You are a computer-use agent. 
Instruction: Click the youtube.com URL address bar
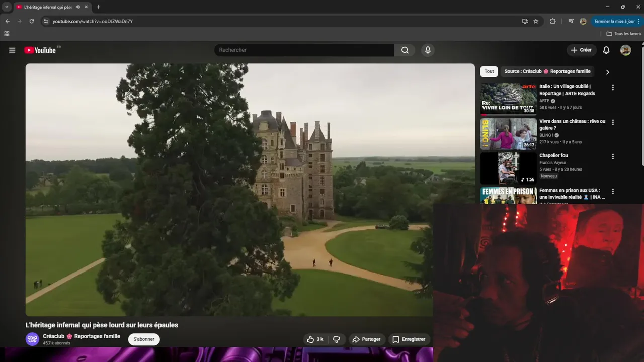tap(93, 21)
